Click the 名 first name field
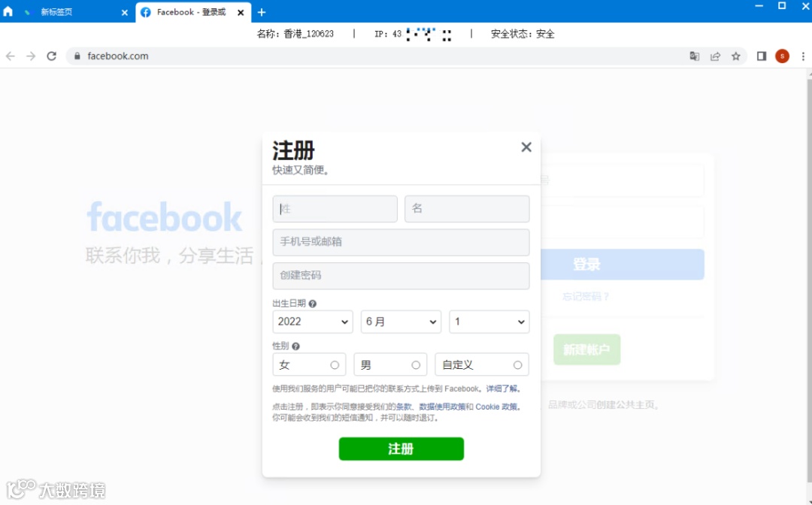 click(x=467, y=208)
